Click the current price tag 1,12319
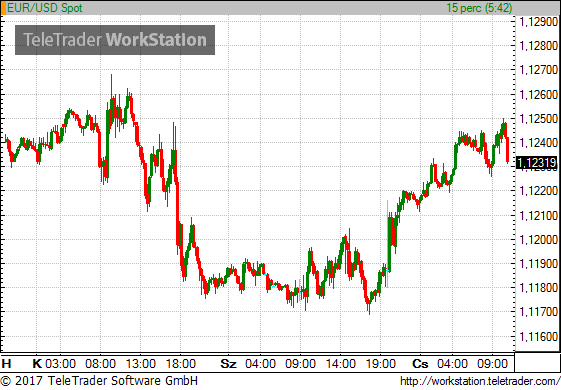 pos(536,163)
